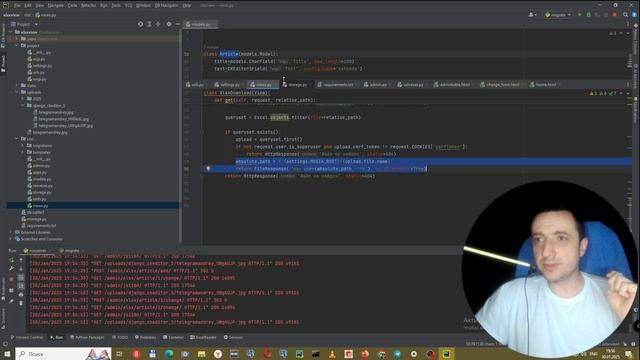
Task: Click the down arrow in Run console
Action: click(x=21, y=269)
